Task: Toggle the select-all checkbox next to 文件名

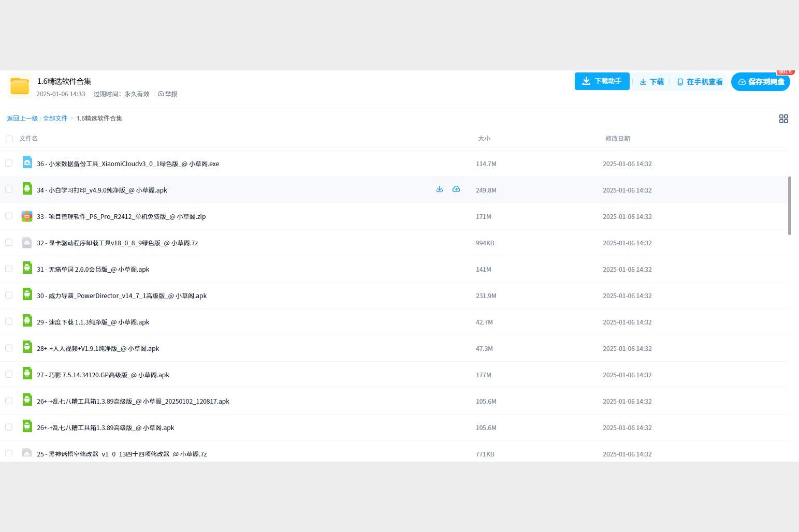Action: 9,139
